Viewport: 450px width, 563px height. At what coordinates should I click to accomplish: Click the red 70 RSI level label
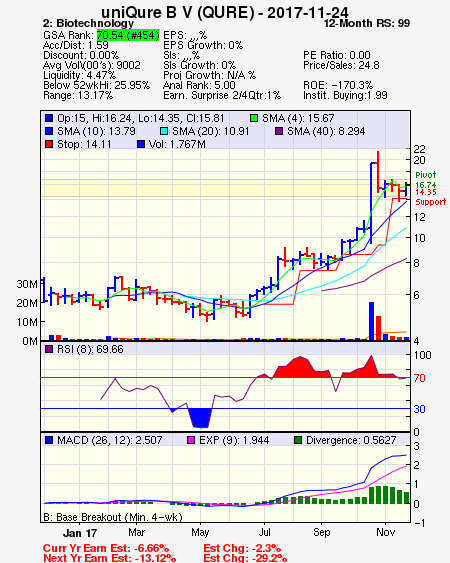point(419,378)
